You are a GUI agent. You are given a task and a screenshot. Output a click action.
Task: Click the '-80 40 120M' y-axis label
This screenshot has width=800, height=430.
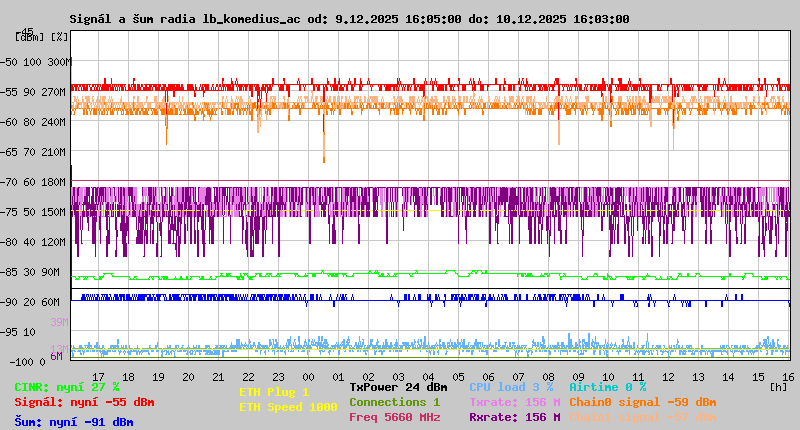33,242
